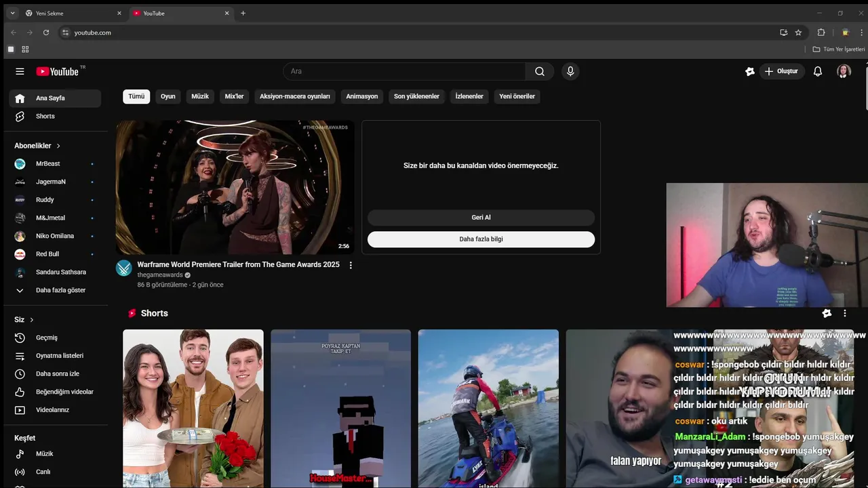The image size is (868, 488).
Task: Open thegameawards channel name link
Action: (x=160, y=275)
